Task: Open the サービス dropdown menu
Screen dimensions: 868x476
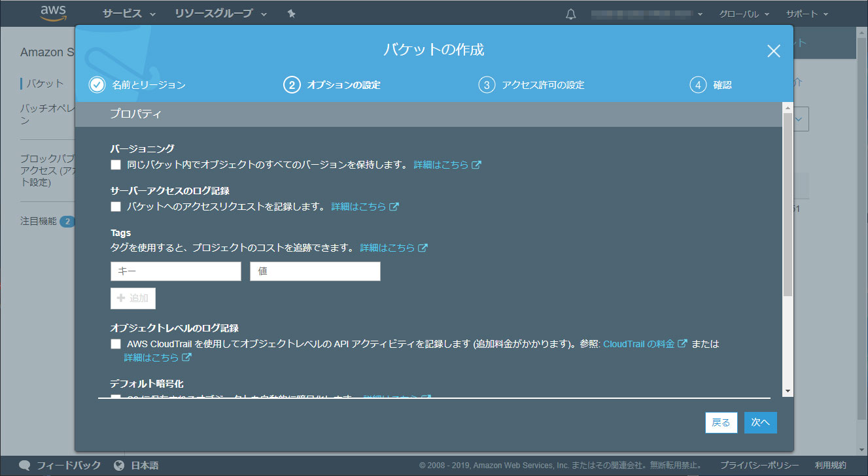Action: [129, 14]
